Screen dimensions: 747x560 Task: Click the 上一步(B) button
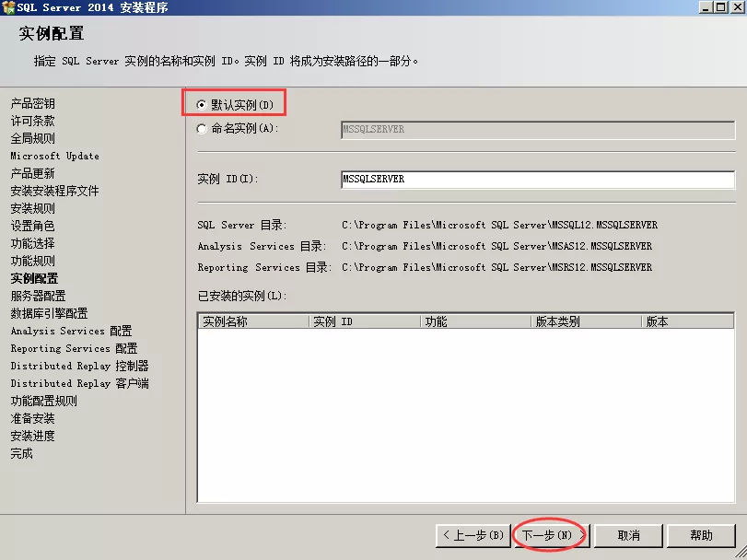point(473,536)
